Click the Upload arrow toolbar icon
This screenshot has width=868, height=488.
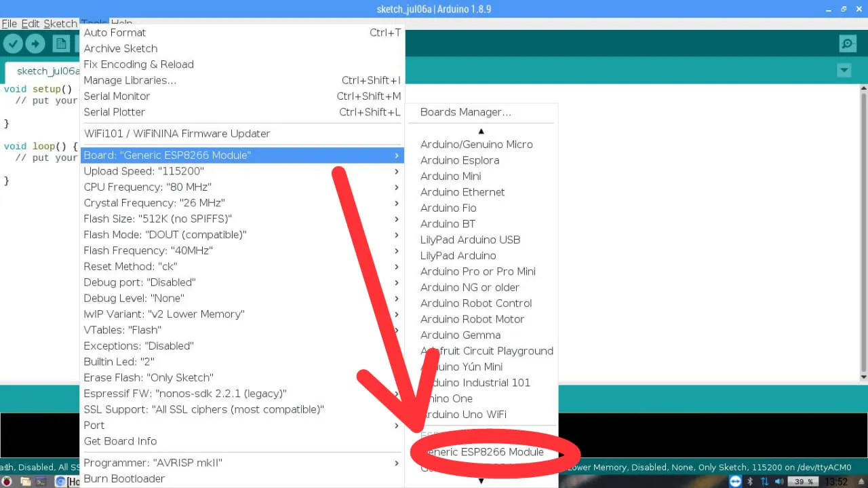[x=35, y=44]
